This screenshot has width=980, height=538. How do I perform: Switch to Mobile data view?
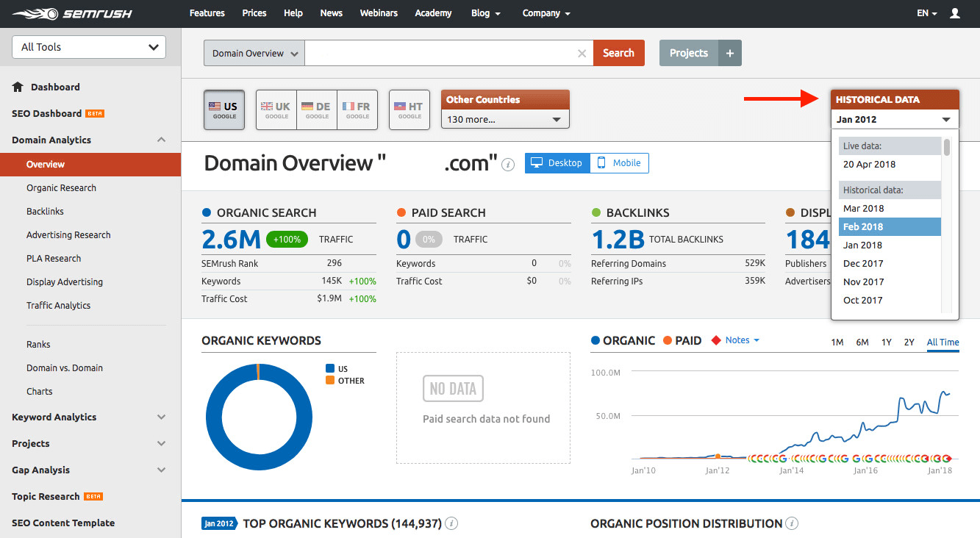point(619,163)
